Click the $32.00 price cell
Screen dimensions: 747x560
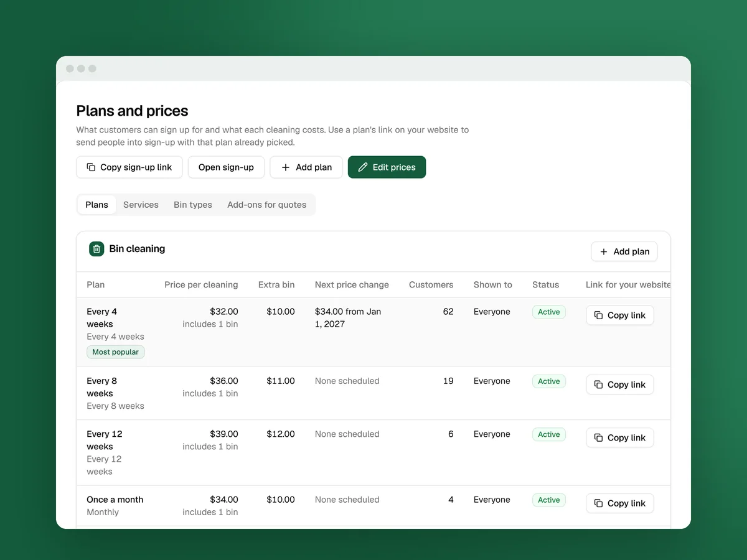point(224,312)
